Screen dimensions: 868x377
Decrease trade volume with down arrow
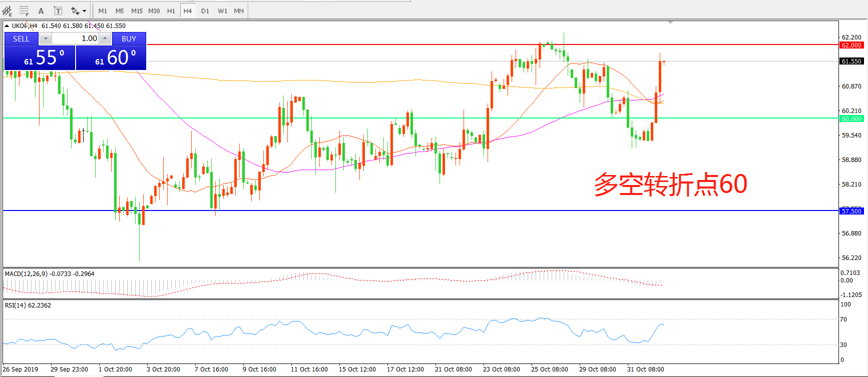(x=46, y=38)
